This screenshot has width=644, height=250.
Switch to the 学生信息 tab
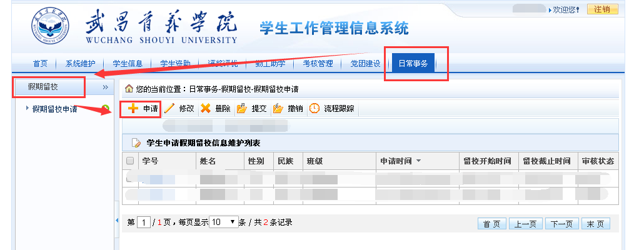click(128, 63)
